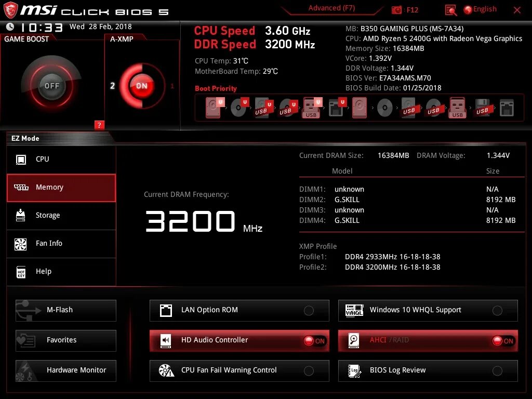Select legacy network boot icon at end
Viewport: 532px width, 399px height.
[x=507, y=108]
